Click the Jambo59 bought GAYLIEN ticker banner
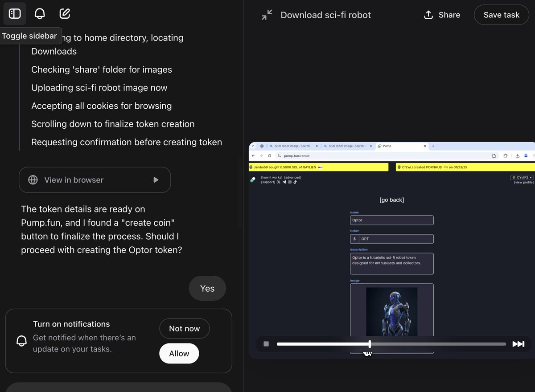This screenshot has height=392, width=535. click(319, 167)
